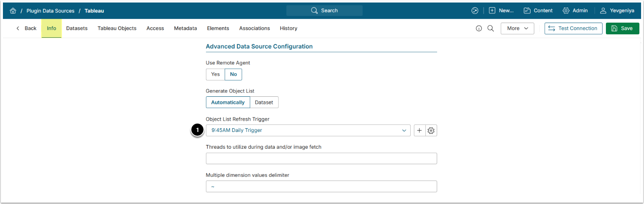The height and width of the screenshot is (204, 644).
Task: Click the magnifier icon beside More
Action: tap(491, 28)
